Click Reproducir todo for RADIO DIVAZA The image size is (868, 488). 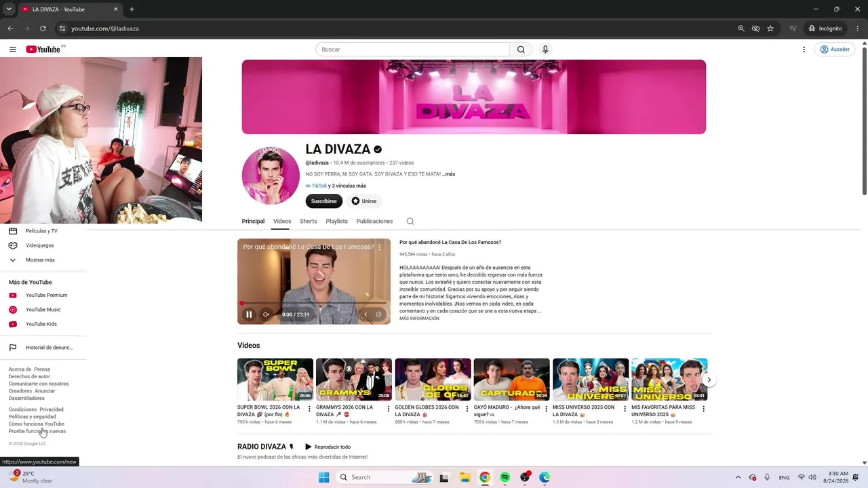point(328,447)
